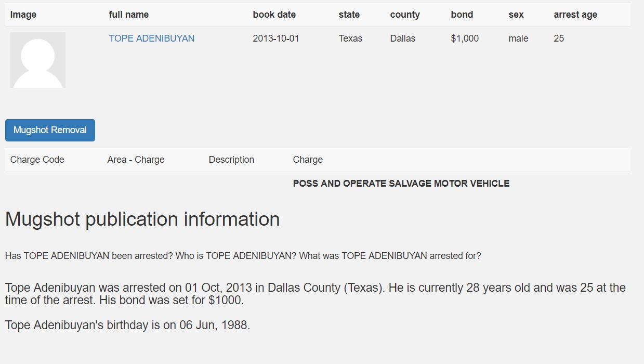This screenshot has width=644, height=364.
Task: Click the POSS AND OPERATE SALVAGE MOTOR VEHICLE charge
Action: coord(401,184)
